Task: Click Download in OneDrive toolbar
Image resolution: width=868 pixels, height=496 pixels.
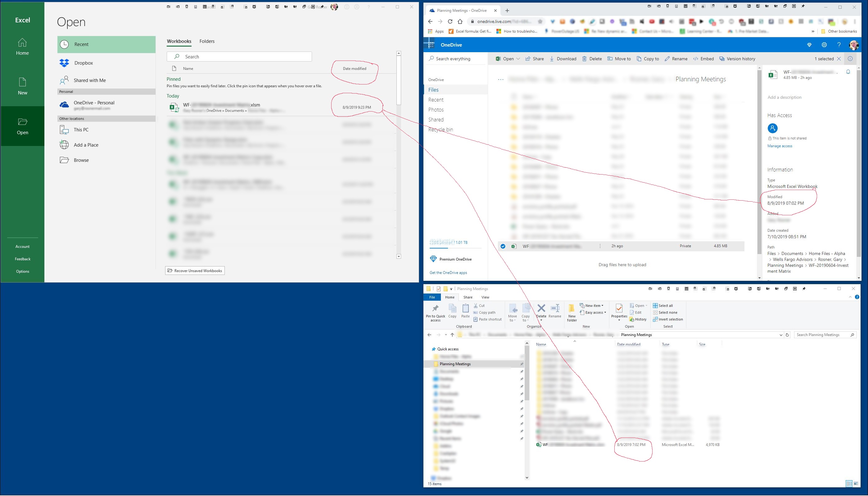Action: click(x=563, y=59)
